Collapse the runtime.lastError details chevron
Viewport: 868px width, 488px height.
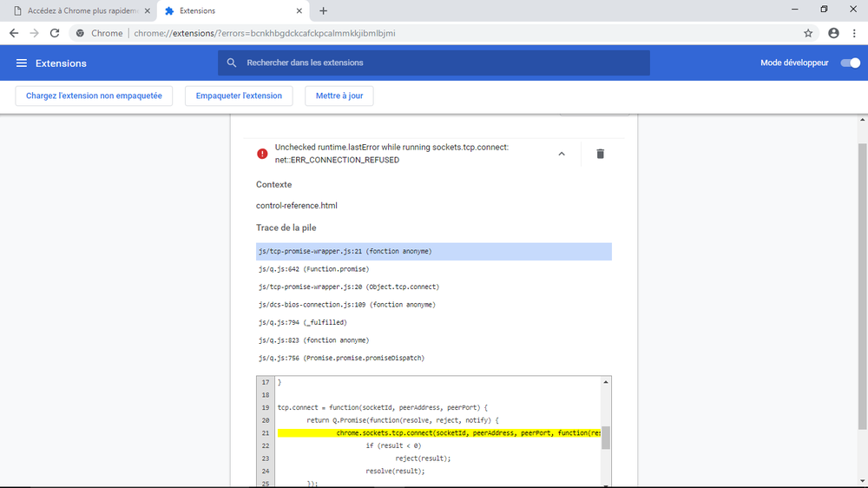[x=562, y=154]
